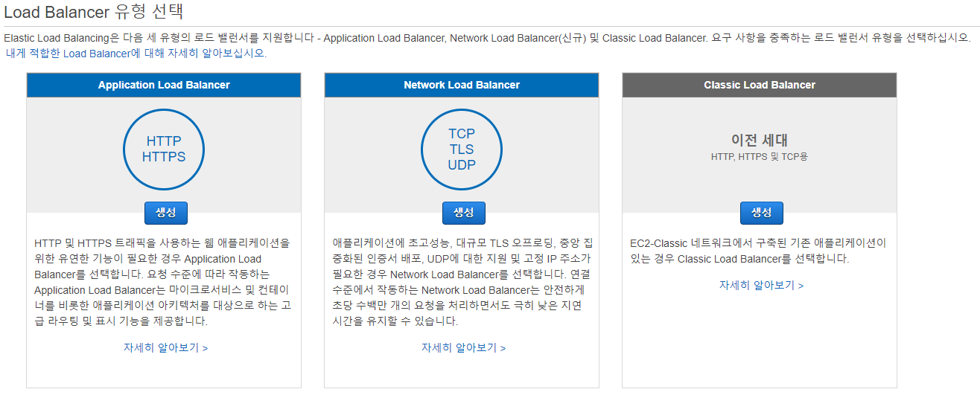980x395 pixels.
Task: Click the Elastic Load Balancing intro sentence
Action: pos(488,37)
